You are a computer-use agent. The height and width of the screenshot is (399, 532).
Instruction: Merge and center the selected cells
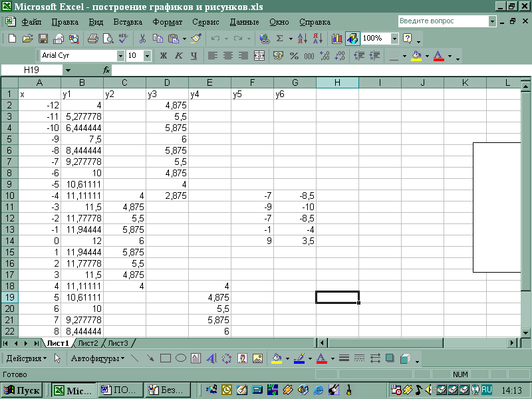click(x=259, y=56)
